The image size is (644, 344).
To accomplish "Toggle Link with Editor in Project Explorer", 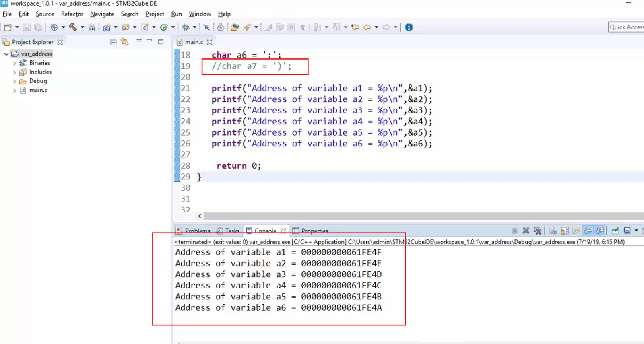I will (125, 42).
